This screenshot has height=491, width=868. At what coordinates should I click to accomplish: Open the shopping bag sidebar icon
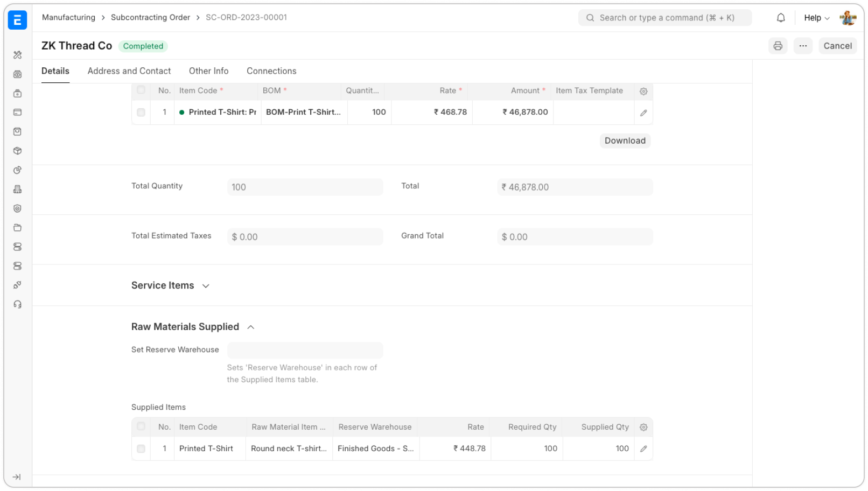click(17, 131)
